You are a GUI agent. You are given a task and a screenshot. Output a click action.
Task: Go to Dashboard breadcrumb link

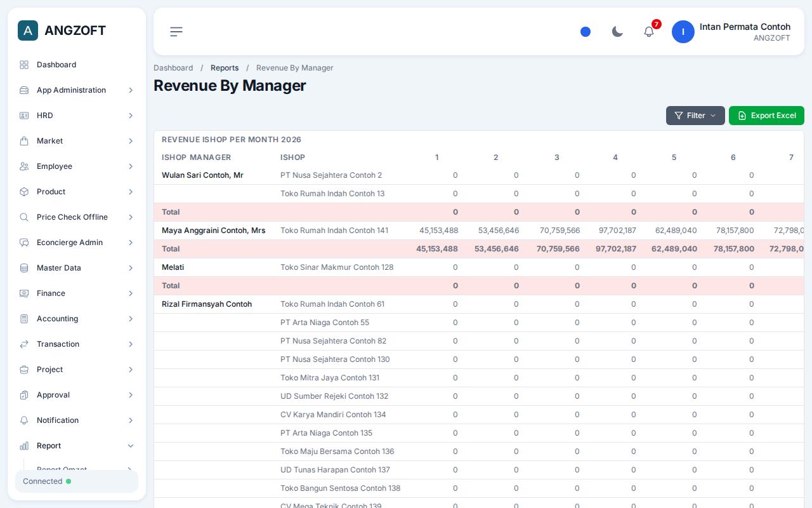coord(173,68)
